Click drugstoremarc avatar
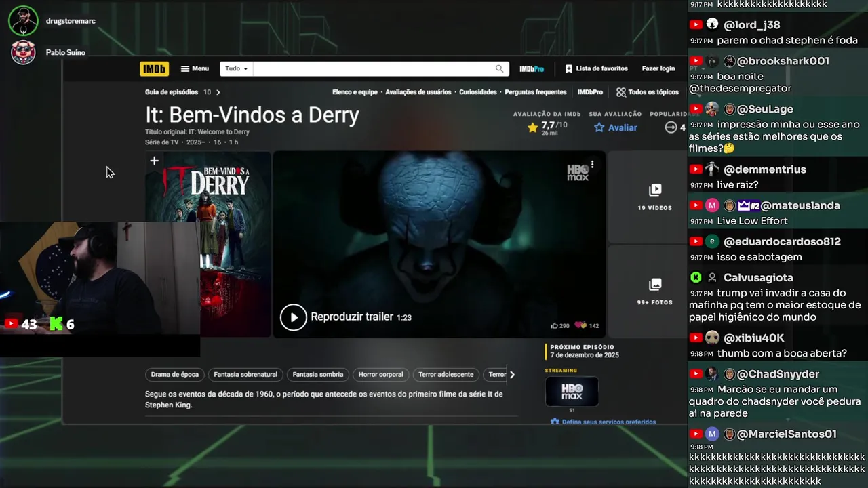868x488 pixels. click(x=23, y=21)
